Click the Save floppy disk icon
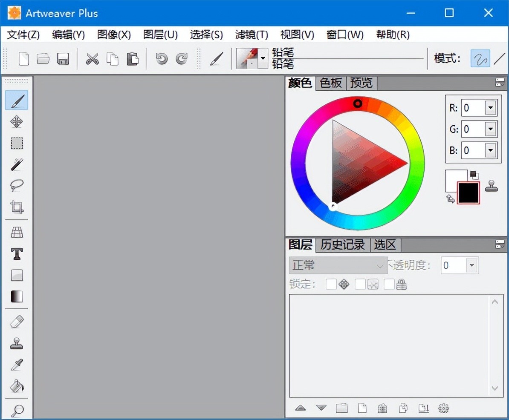The height and width of the screenshot is (420, 509). (63, 59)
